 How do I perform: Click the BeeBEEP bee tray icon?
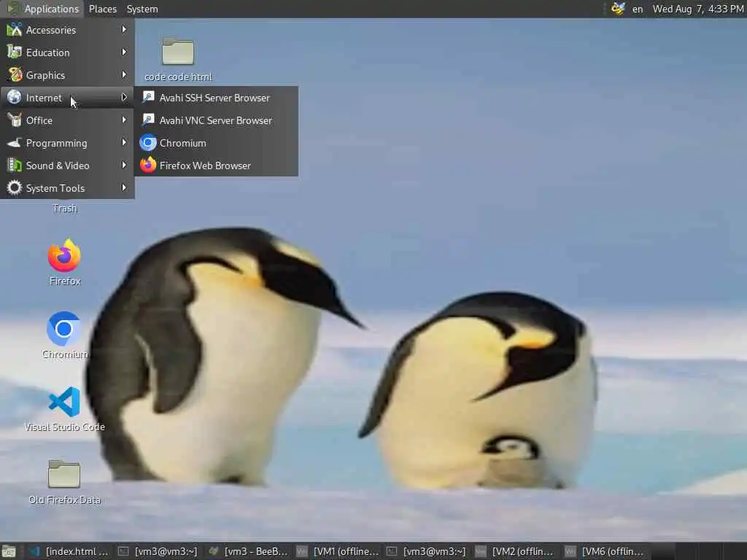coord(618,9)
